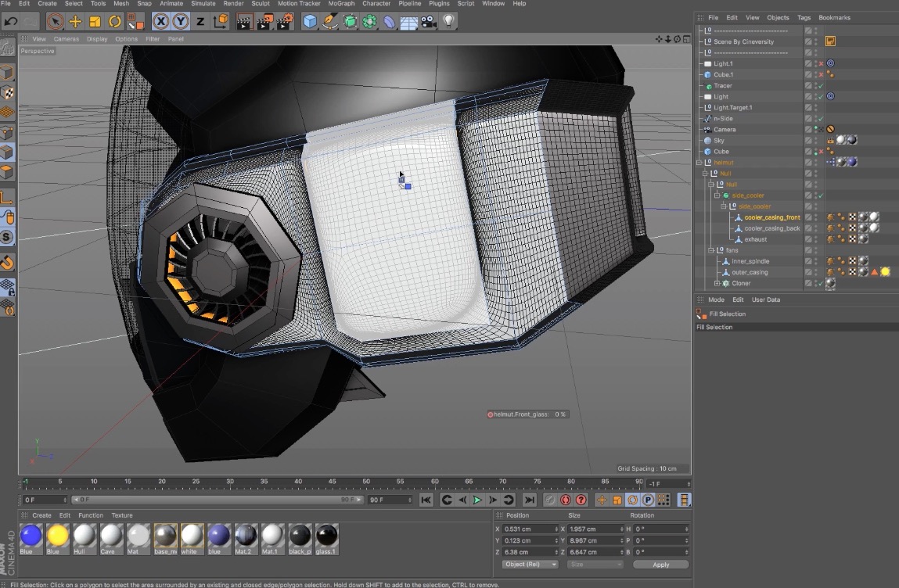The width and height of the screenshot is (899, 588).
Task: Toggle the Y axis lock
Action: (x=180, y=21)
